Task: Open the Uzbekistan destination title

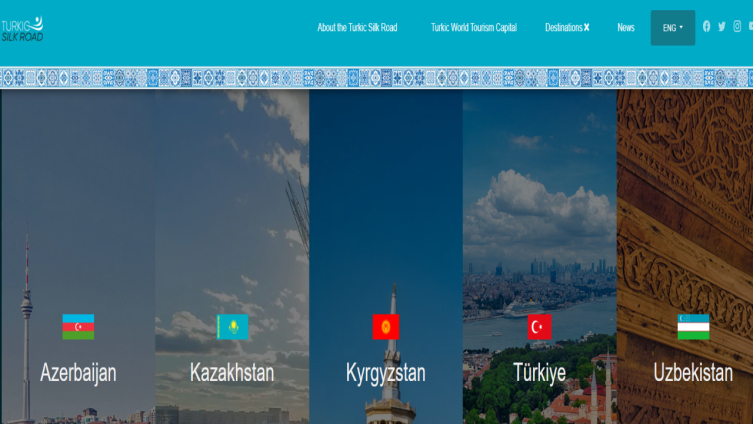Action: (x=693, y=373)
